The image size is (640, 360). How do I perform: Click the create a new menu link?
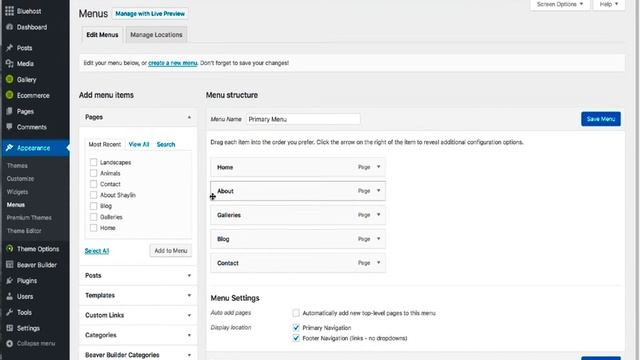(x=173, y=63)
